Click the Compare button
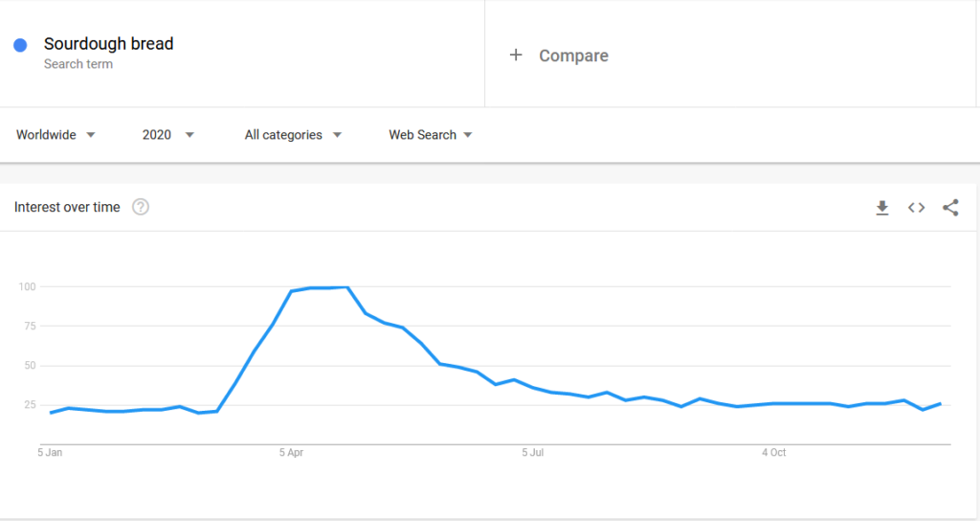This screenshot has height=521, width=980. coord(573,56)
